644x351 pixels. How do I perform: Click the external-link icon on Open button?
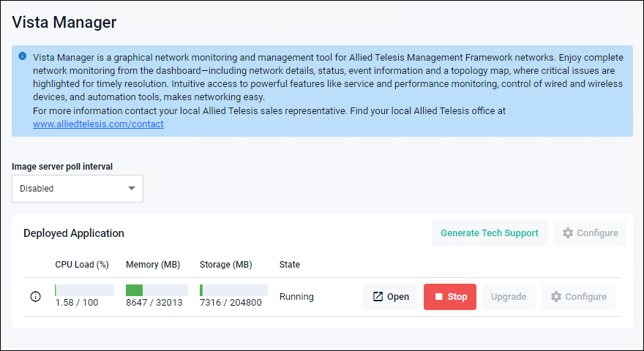tap(378, 296)
